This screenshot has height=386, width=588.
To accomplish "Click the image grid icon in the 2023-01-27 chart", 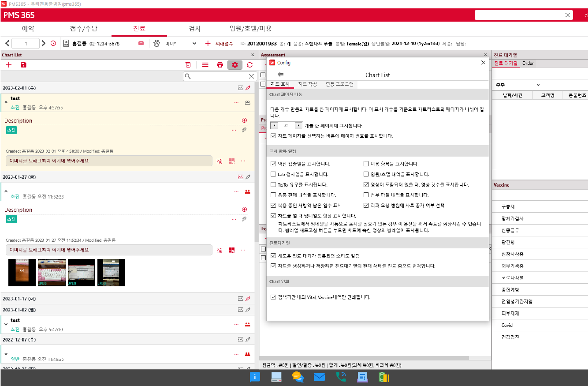I will [232, 250].
